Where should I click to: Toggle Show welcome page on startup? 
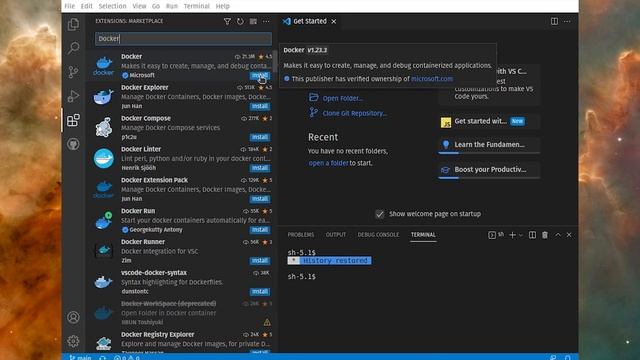(380, 214)
